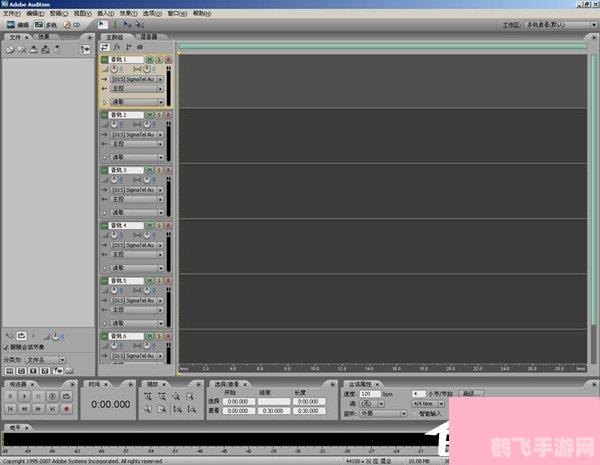Click Import File icon in Files panel
This screenshot has height=465, width=600.
tap(10, 49)
